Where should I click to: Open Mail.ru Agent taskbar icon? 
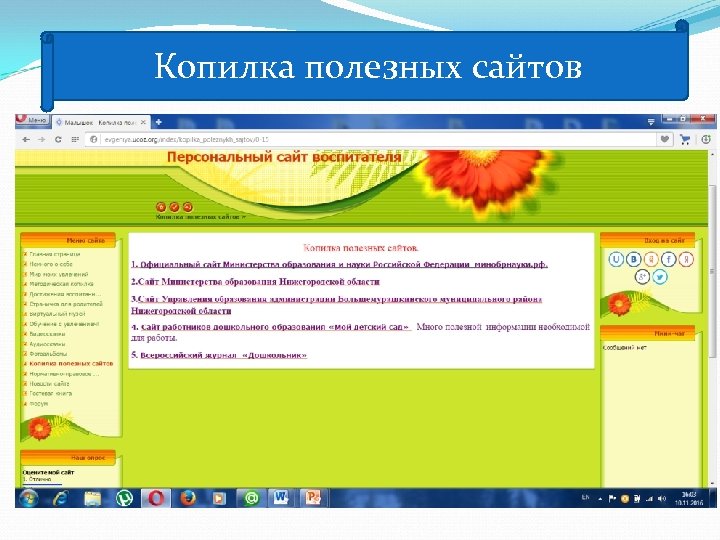coord(251,498)
